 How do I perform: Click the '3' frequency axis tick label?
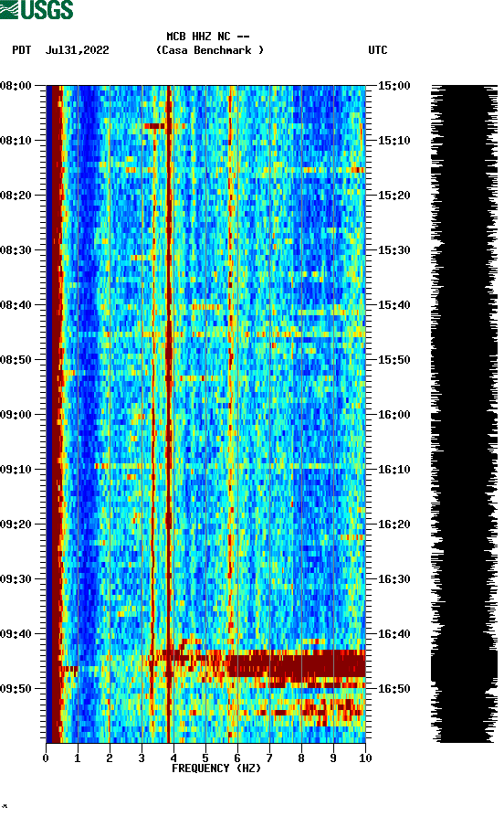click(142, 758)
